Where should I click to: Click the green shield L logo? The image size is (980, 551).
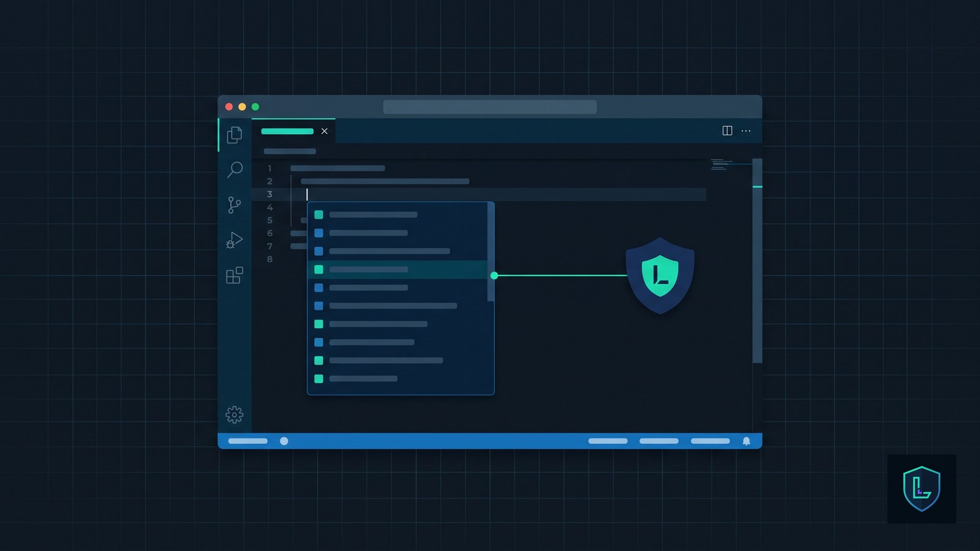(660, 275)
